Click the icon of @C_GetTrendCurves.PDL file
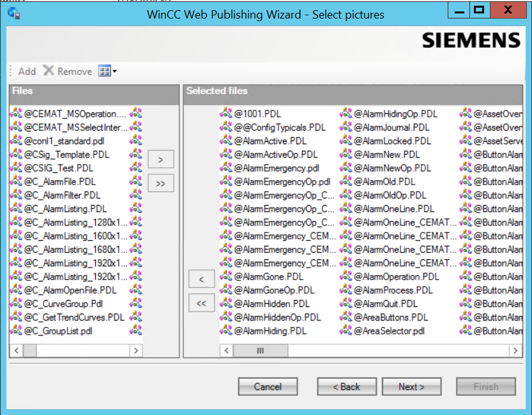Viewport: 532px width, 415px height. (x=16, y=316)
